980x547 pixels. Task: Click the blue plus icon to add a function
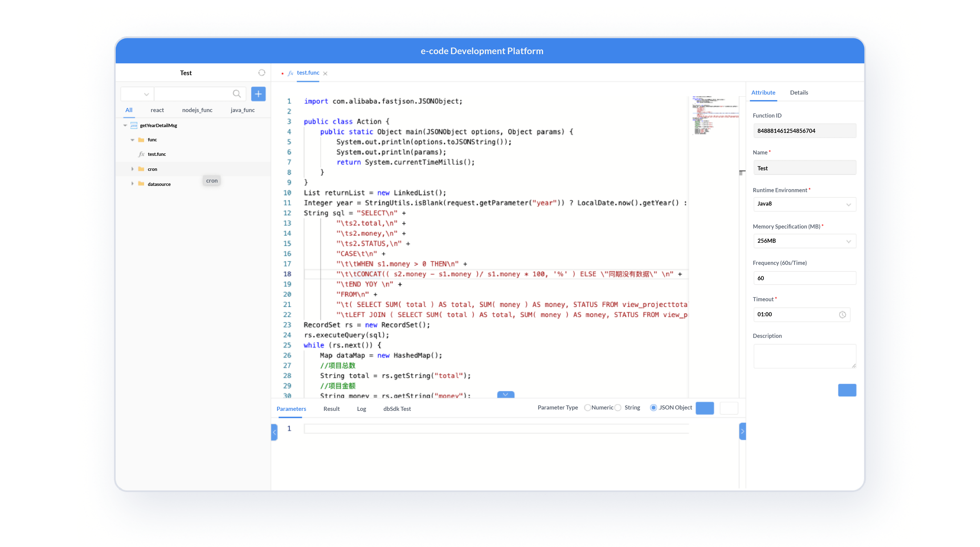[x=258, y=93]
